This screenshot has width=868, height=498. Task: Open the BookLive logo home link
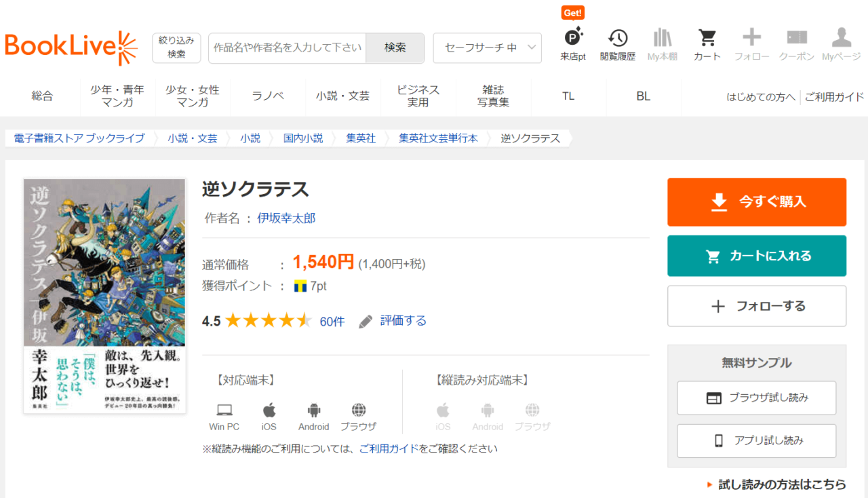(71, 47)
